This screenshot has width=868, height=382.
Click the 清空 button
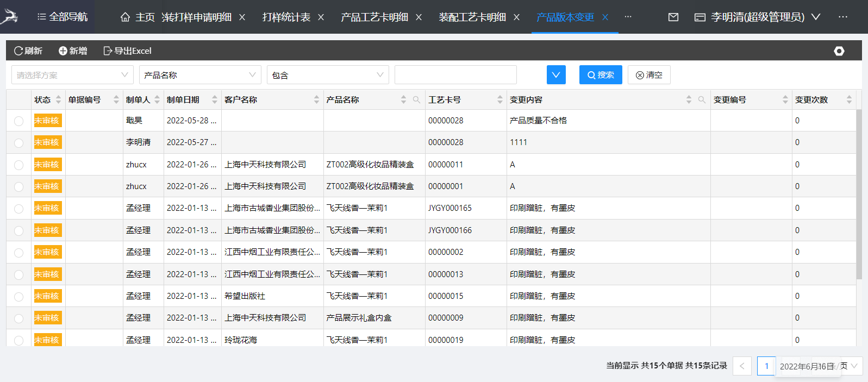(649, 75)
